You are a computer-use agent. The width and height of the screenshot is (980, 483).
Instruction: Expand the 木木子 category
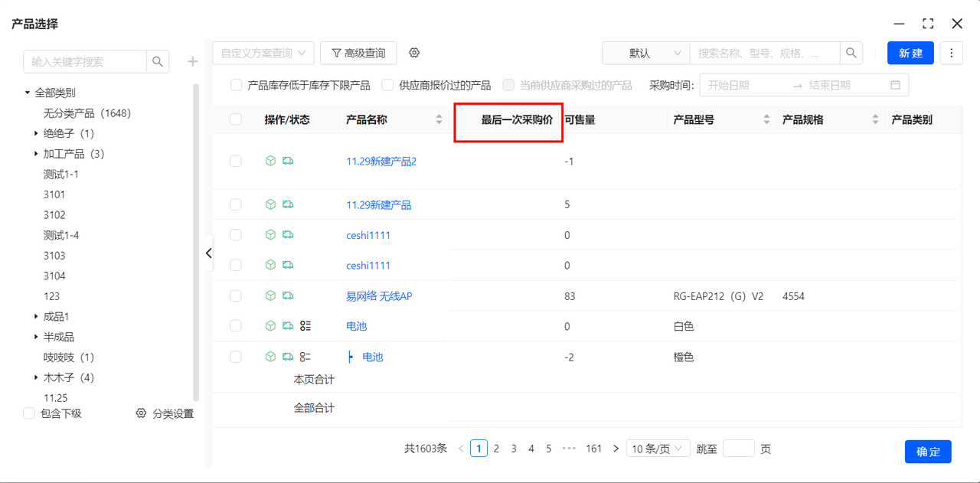click(x=36, y=377)
